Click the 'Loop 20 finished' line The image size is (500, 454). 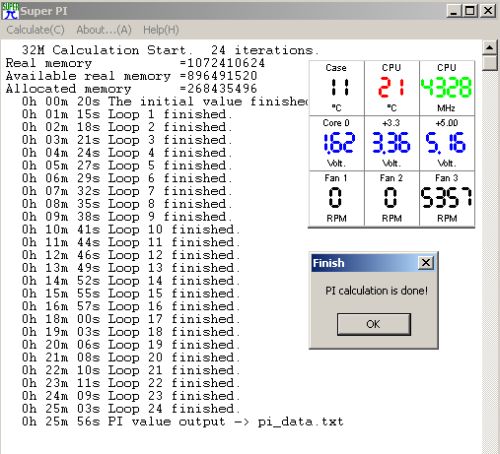click(131, 357)
